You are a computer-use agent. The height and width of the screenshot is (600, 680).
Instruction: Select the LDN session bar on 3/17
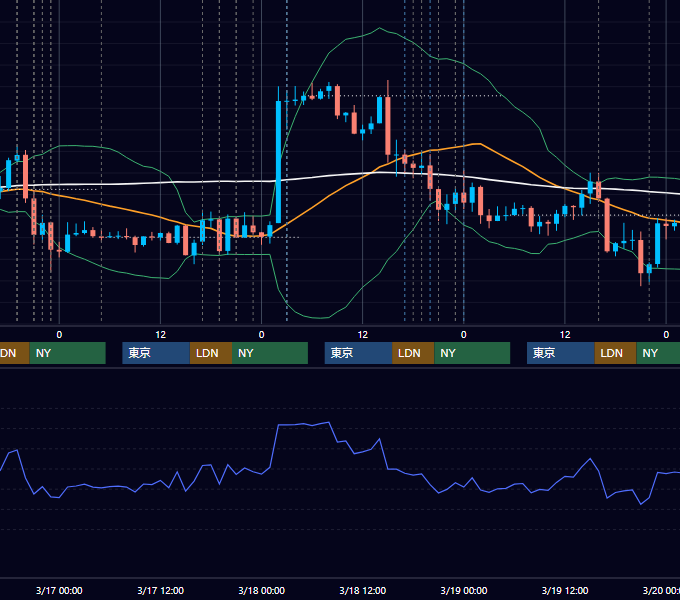[x=211, y=353]
